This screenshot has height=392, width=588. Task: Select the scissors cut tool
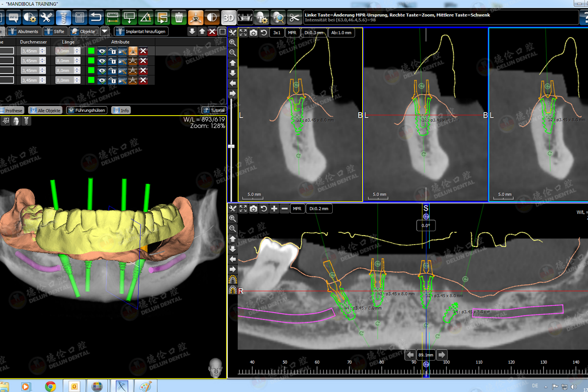(294, 18)
